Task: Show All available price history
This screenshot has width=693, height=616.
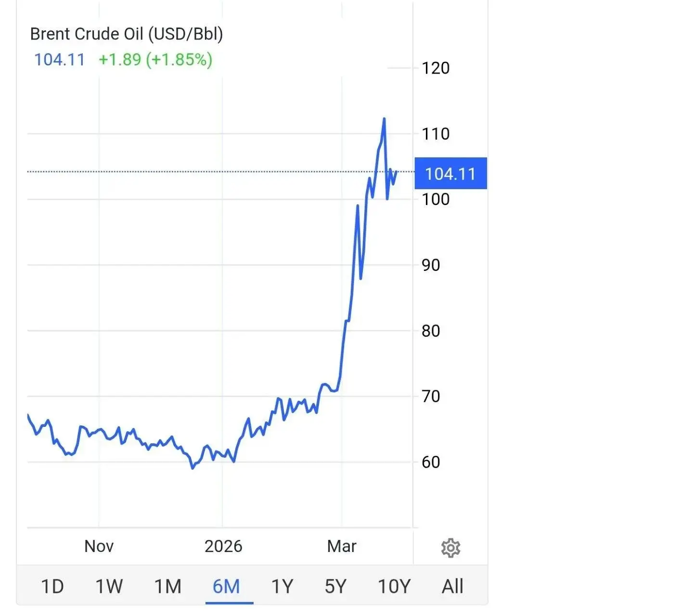Action: coord(452,586)
